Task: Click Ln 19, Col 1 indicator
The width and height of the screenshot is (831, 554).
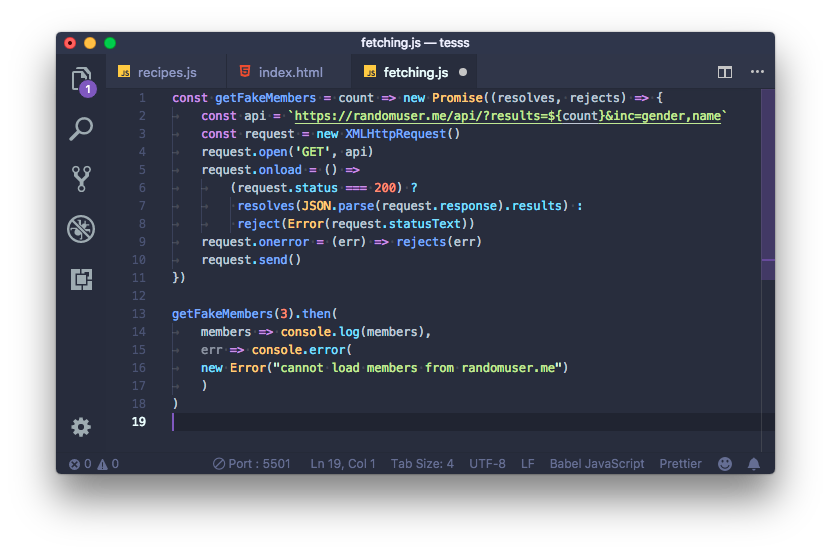Action: pos(343,464)
